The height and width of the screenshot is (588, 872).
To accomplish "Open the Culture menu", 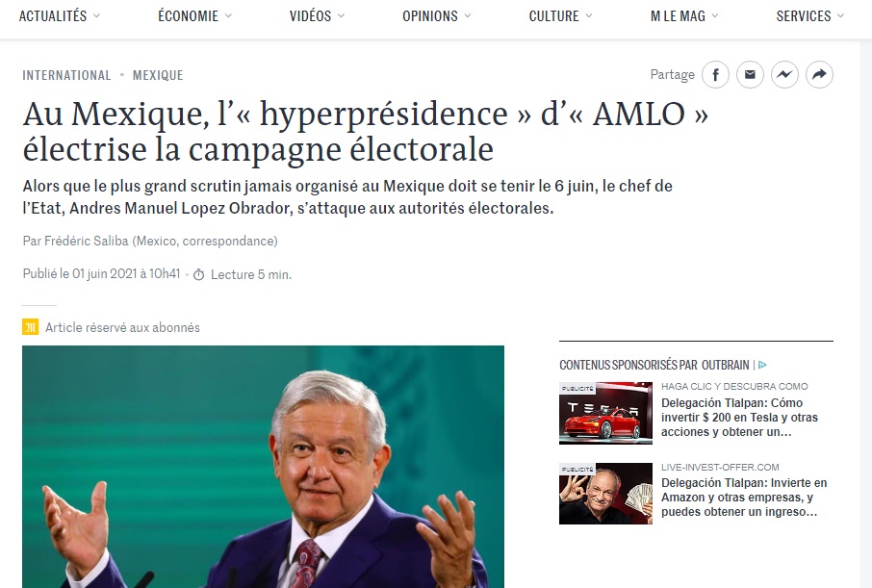I will 560,16.
